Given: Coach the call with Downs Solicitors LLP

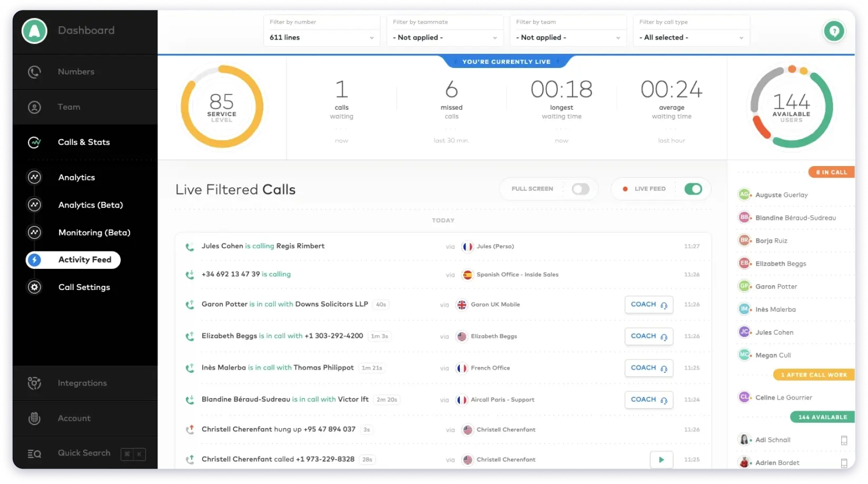Looking at the screenshot, I should coord(648,304).
